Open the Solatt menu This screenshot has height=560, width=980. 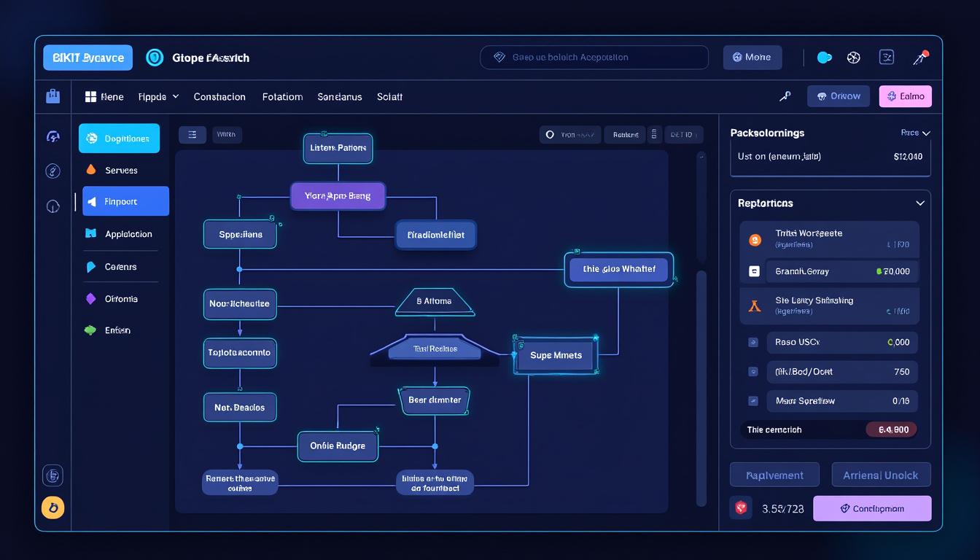[x=390, y=96]
